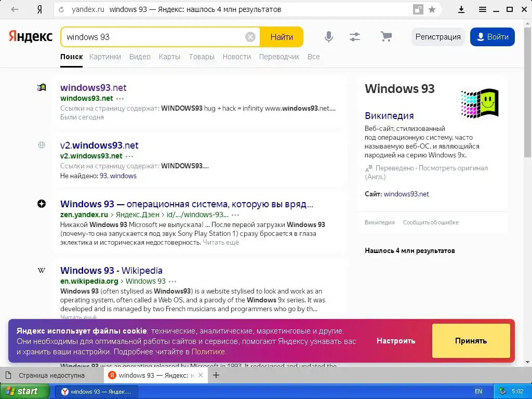Start voice search with the microphone icon
This screenshot has height=399, width=532.
(x=328, y=37)
